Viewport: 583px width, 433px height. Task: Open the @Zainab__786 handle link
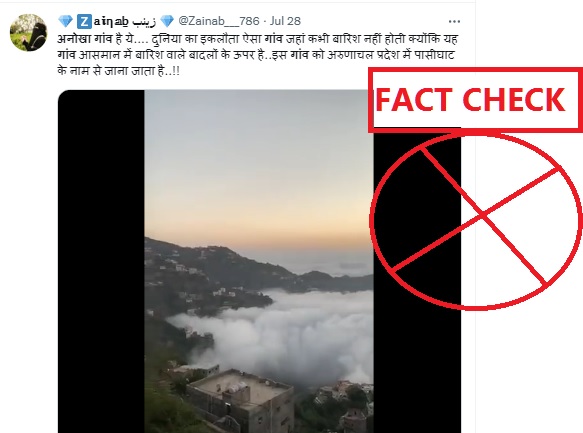219,21
